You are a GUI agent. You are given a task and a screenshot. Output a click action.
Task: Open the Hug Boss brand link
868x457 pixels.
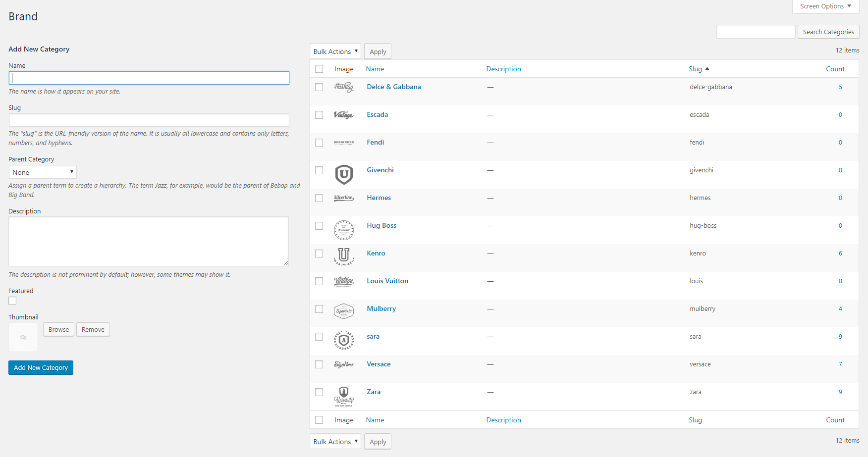point(381,225)
